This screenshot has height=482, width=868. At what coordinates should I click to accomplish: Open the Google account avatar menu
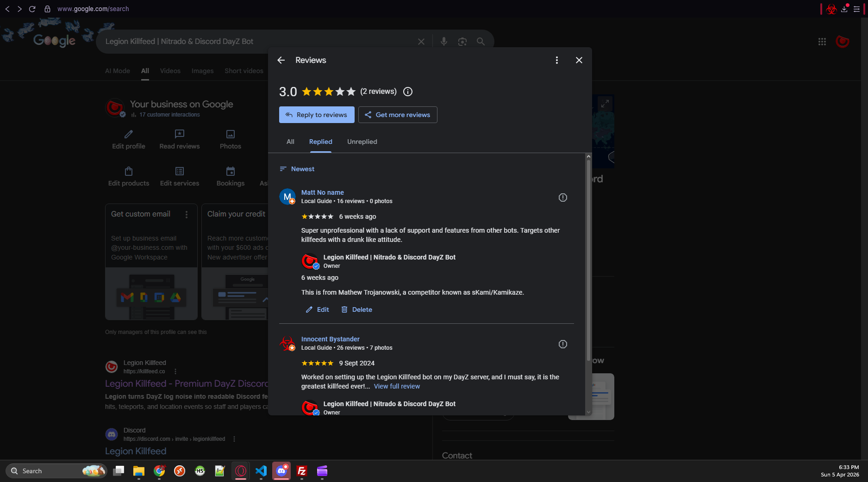[x=843, y=42]
